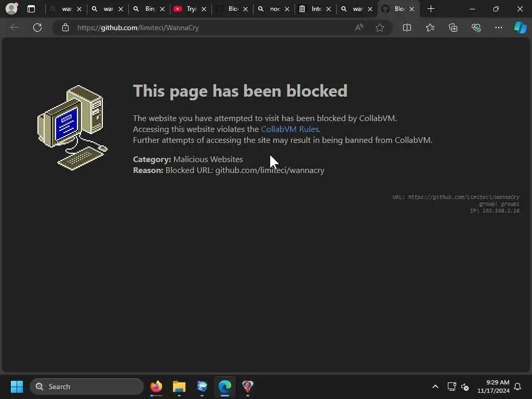Screen dimensions: 532x399
Task: Launch Copilot sidebar icon
Action: coord(520,28)
